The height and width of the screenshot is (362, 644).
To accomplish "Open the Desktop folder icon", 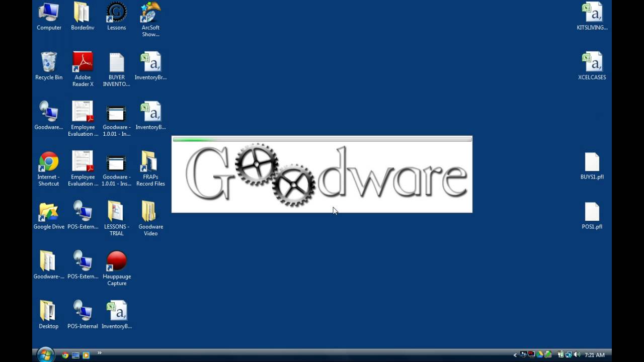I will pos(49,316).
